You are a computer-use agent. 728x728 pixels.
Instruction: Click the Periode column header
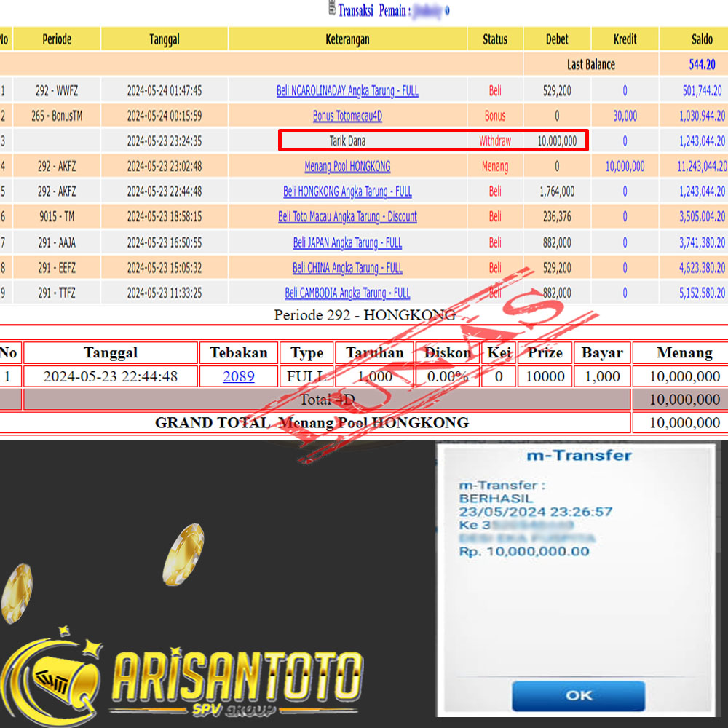57,39
